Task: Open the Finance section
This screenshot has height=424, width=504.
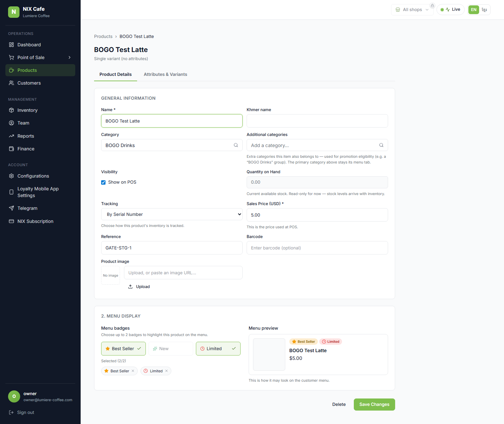Action: (40, 149)
